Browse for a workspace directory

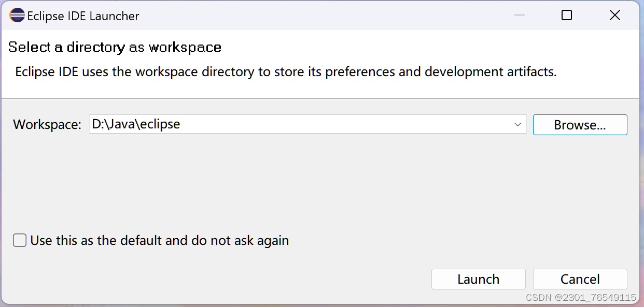tap(580, 124)
